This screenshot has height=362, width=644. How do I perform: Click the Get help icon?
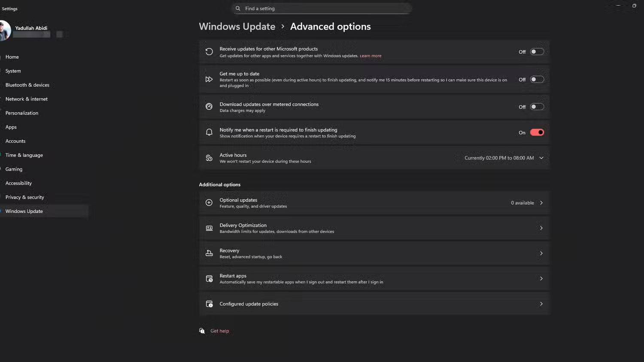click(x=202, y=330)
